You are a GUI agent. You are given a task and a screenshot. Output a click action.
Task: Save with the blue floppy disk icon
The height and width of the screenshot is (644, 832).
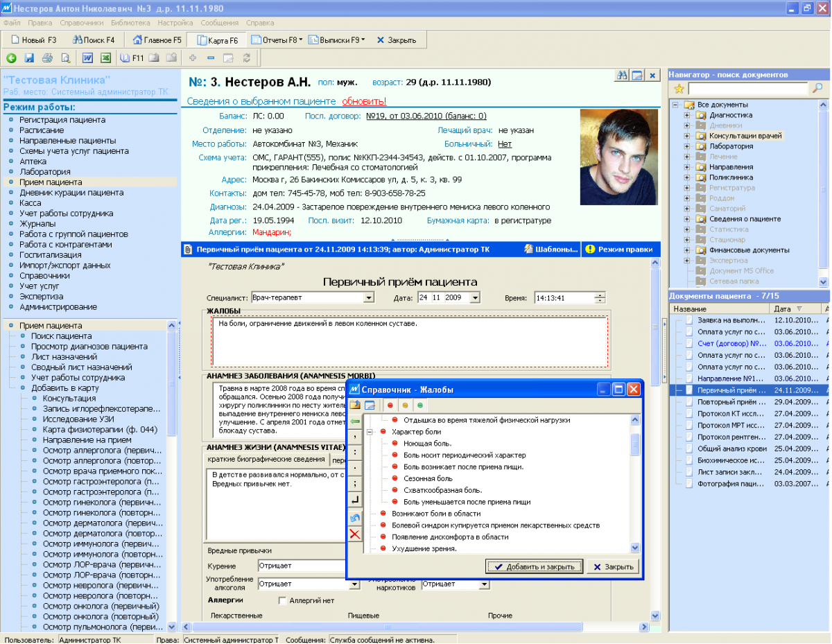tap(29, 58)
